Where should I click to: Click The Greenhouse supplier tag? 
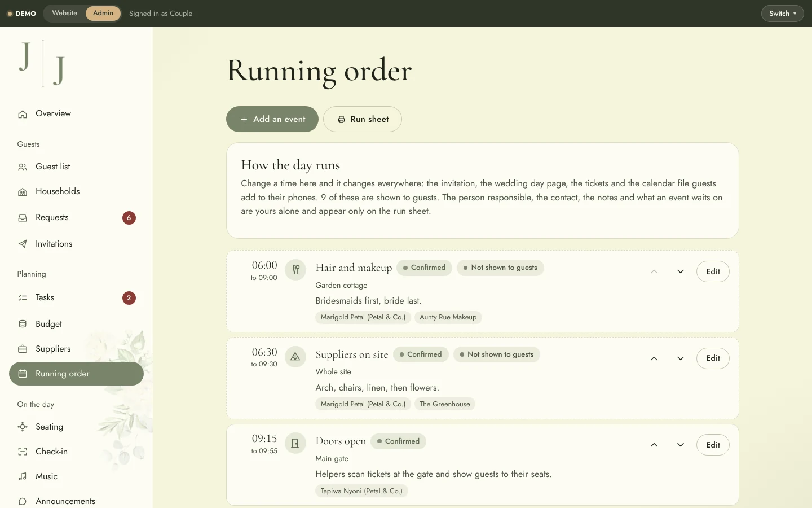coord(445,404)
